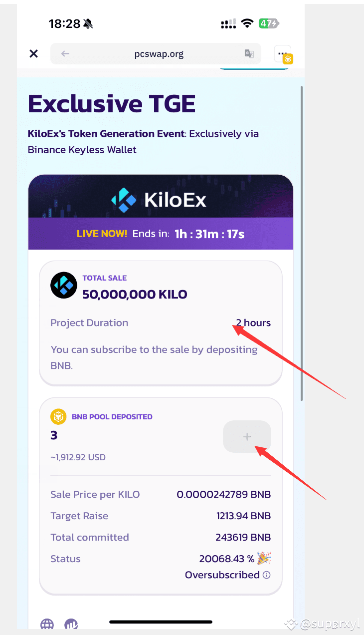
Task: Close the in-app browser with X
Action: pos(33,53)
